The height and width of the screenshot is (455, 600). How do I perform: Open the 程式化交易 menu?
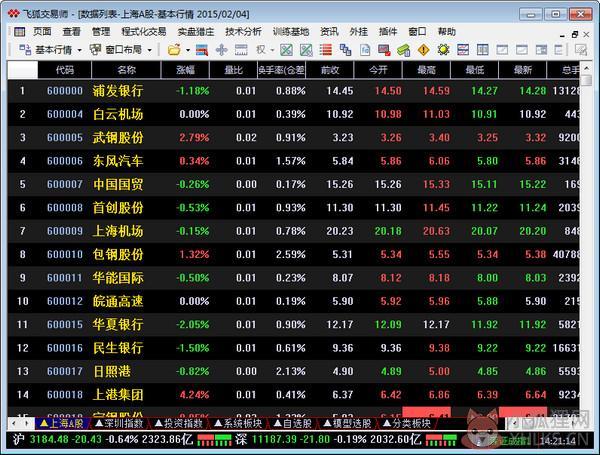point(144,32)
